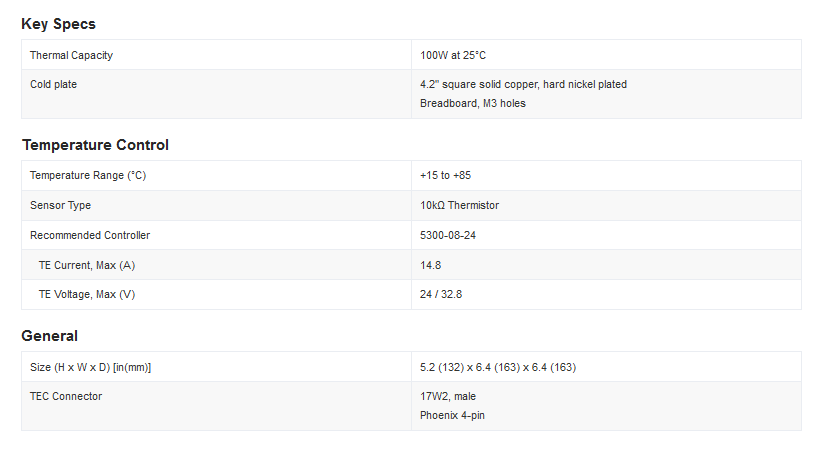Click the 17W2, male connector text
821x463 pixels.
(x=448, y=396)
